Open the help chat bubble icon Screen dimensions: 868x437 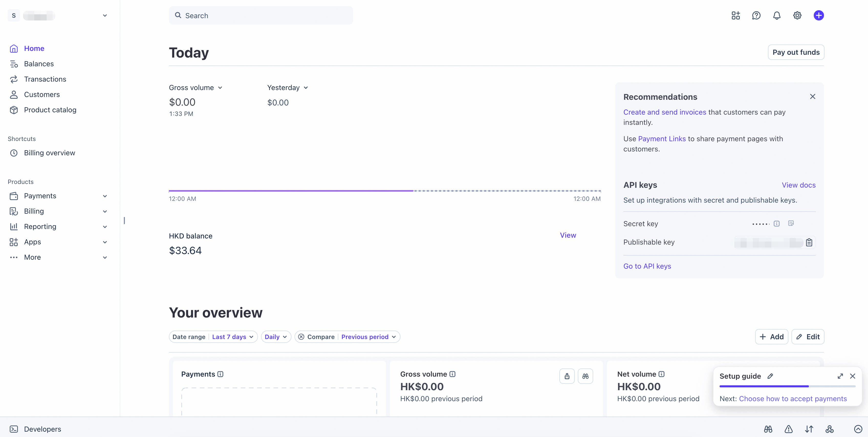point(756,16)
